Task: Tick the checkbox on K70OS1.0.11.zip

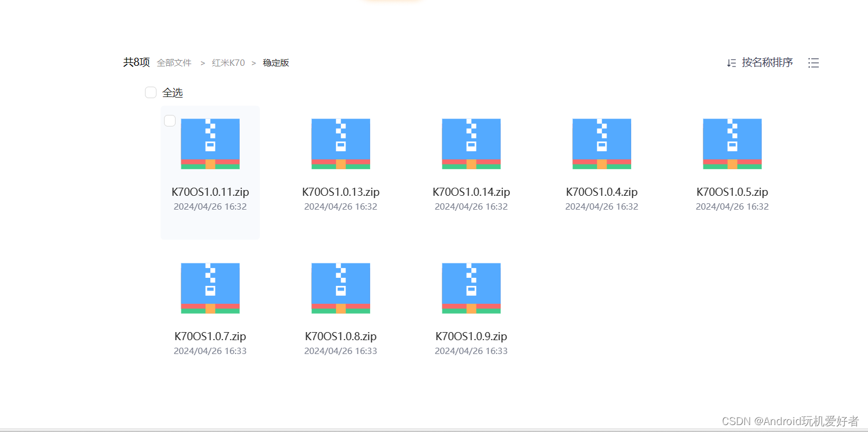Action: tap(170, 121)
